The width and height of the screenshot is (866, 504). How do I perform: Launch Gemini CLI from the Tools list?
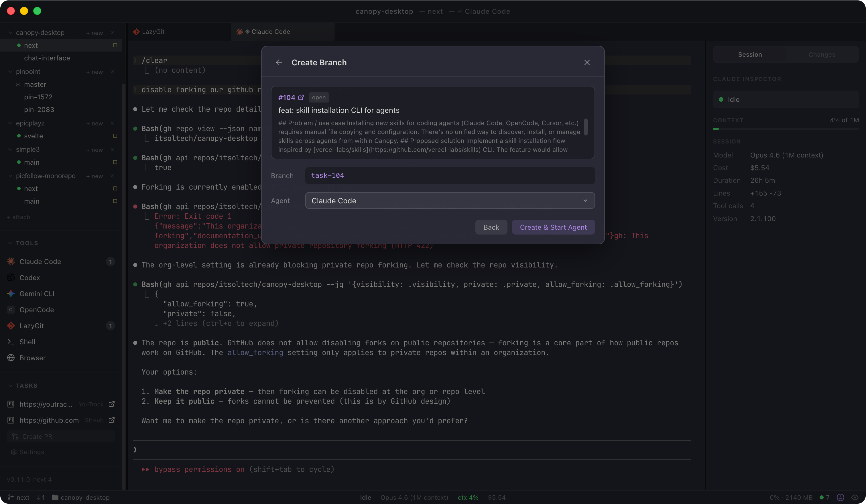(x=36, y=294)
